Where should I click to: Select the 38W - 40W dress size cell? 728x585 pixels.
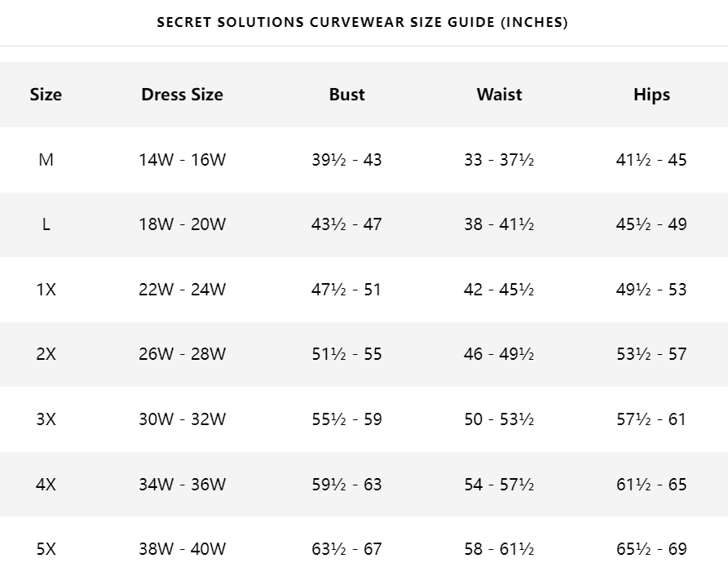182,549
